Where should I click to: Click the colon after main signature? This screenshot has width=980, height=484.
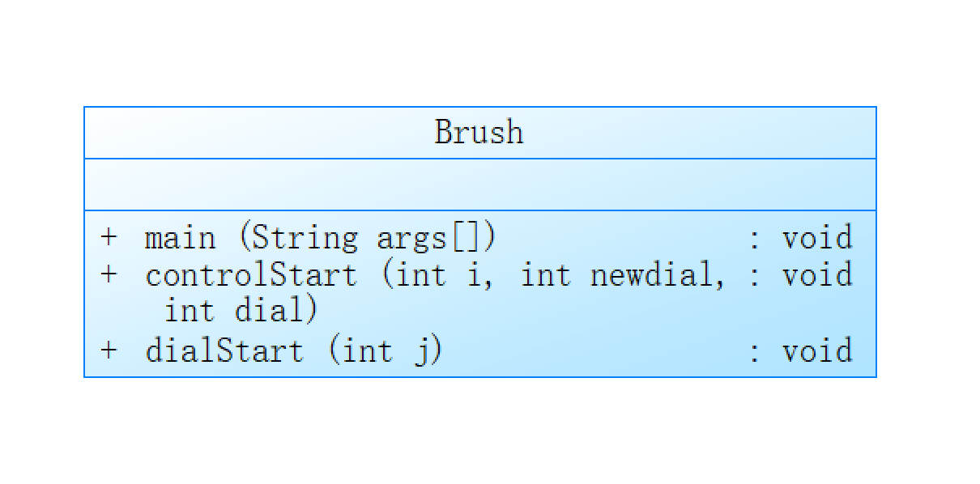click(x=754, y=239)
